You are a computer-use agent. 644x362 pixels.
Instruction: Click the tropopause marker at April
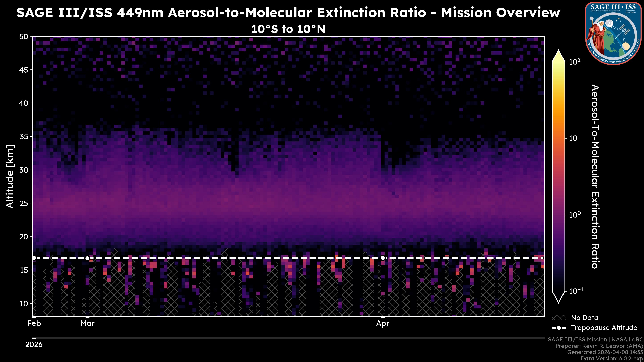[383, 258]
